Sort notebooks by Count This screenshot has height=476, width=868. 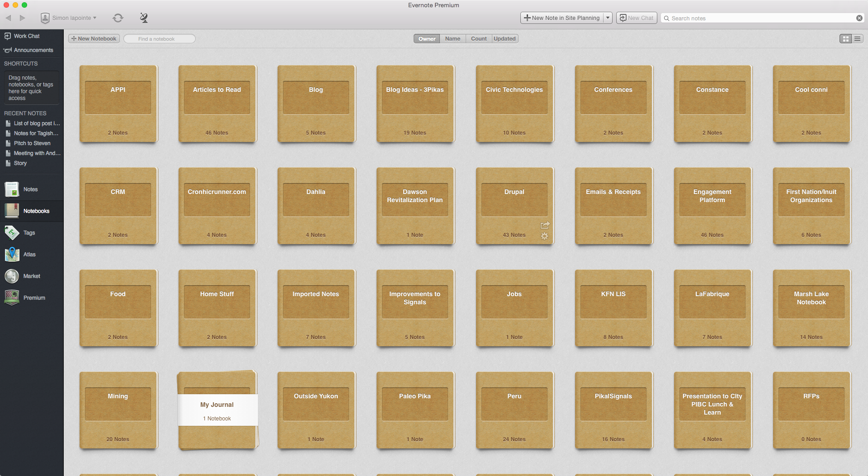click(x=479, y=39)
